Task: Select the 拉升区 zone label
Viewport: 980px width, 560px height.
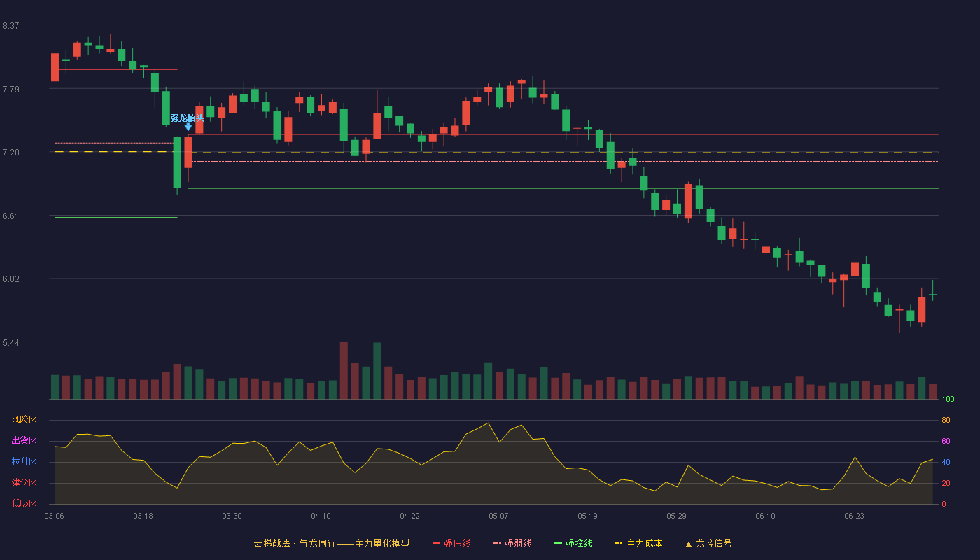Action: pyautogui.click(x=24, y=462)
